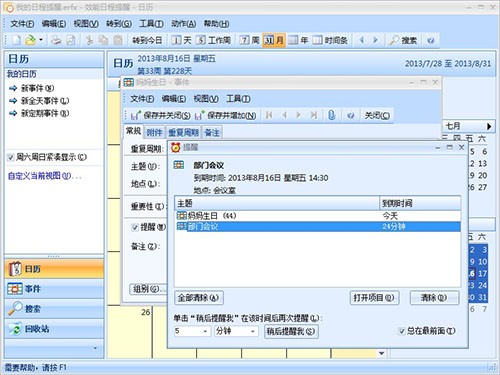Expand next month arrow in mini calendar
This screenshot has height=375, width=500.
(489, 126)
